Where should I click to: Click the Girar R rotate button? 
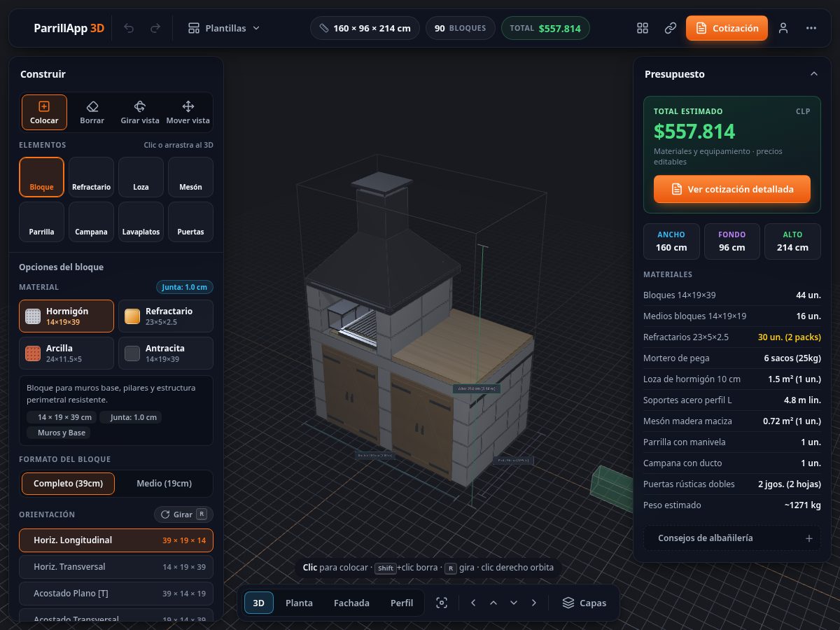pos(183,514)
